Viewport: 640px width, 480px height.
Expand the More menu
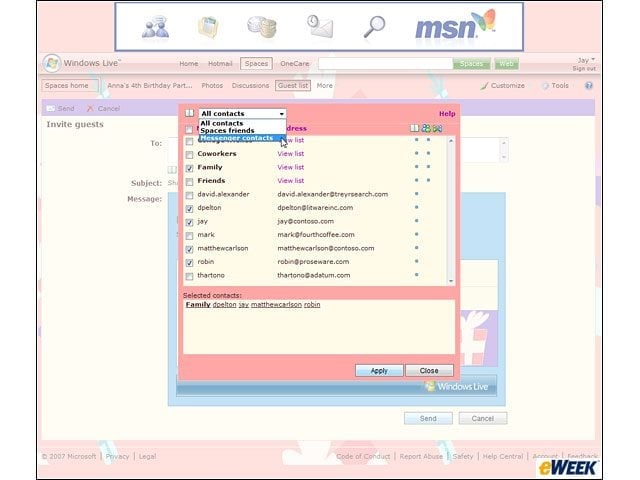(x=324, y=86)
